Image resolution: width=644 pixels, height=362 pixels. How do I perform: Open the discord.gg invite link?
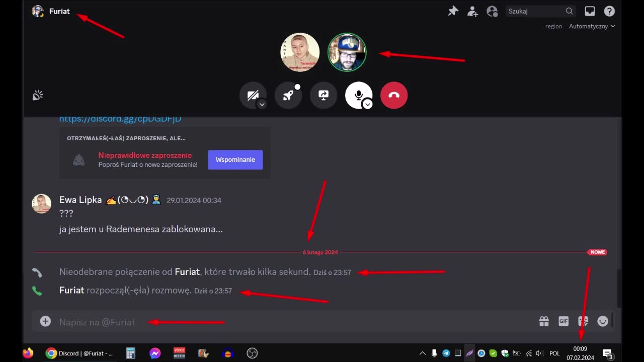pos(120,119)
